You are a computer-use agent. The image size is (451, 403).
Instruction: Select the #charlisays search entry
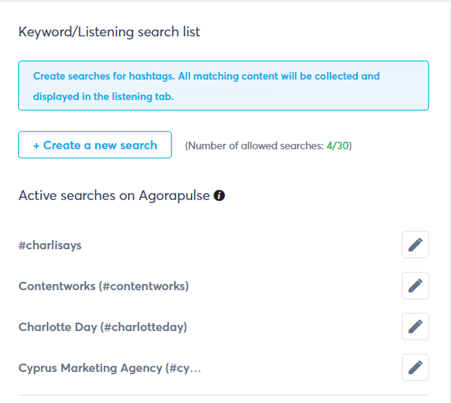[50, 245]
